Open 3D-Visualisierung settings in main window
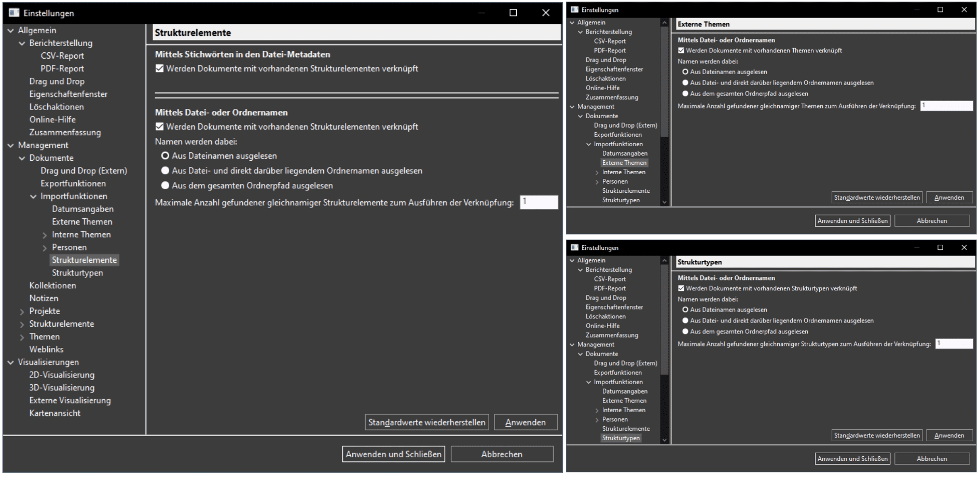 [x=62, y=387]
